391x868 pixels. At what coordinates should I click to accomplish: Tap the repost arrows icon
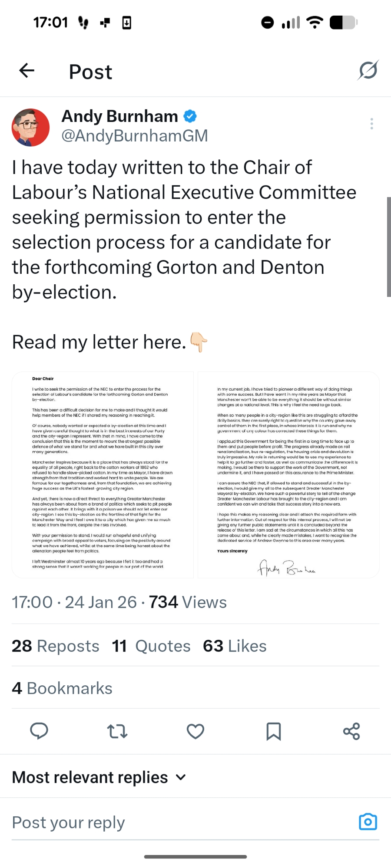(x=117, y=731)
